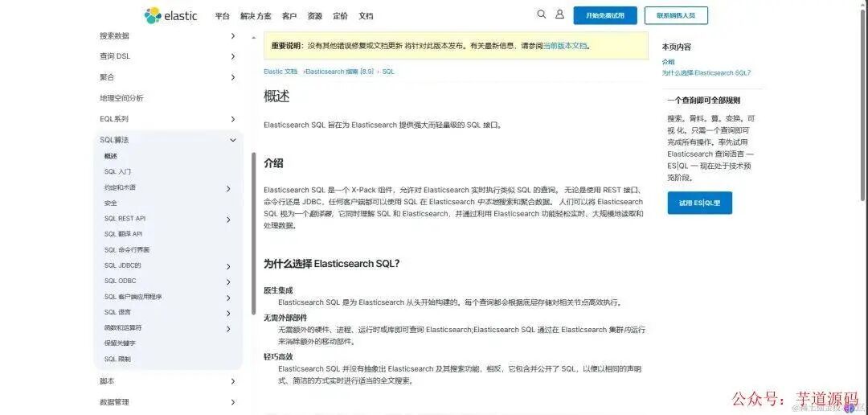Follow the 当前版本文档 link
The width and height of the screenshot is (868, 415).
(565, 46)
